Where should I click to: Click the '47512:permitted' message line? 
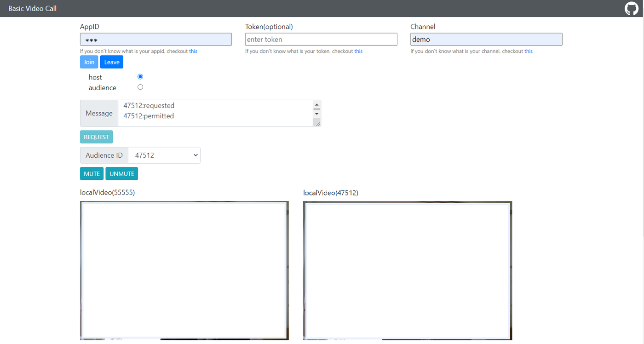[149, 116]
